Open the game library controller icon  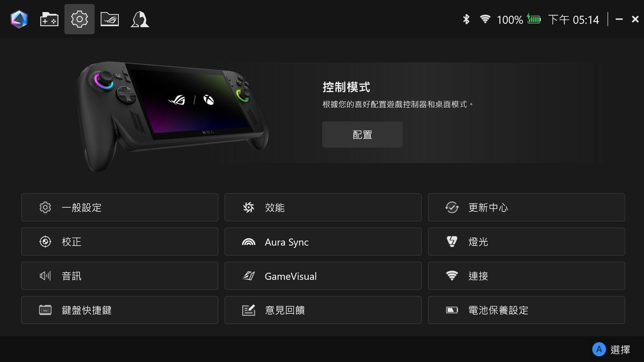(49, 19)
